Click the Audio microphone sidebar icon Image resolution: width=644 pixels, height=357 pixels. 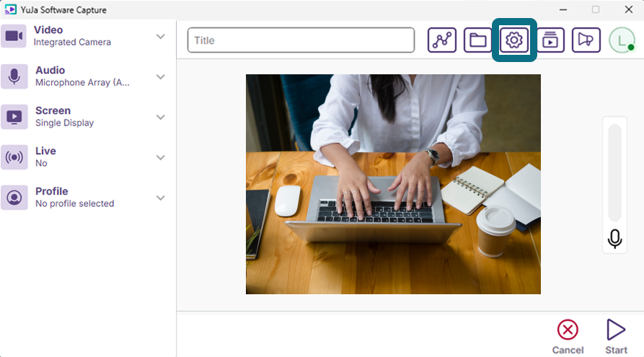(x=14, y=76)
